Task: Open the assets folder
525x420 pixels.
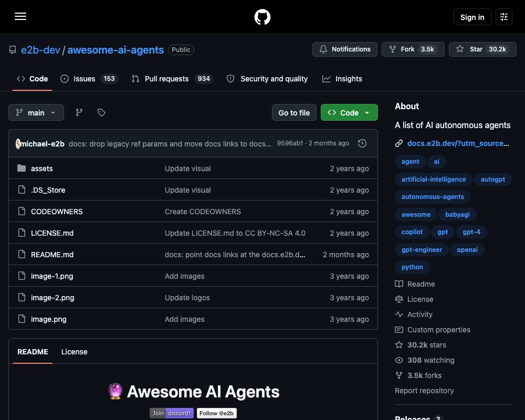Action: 42,169
